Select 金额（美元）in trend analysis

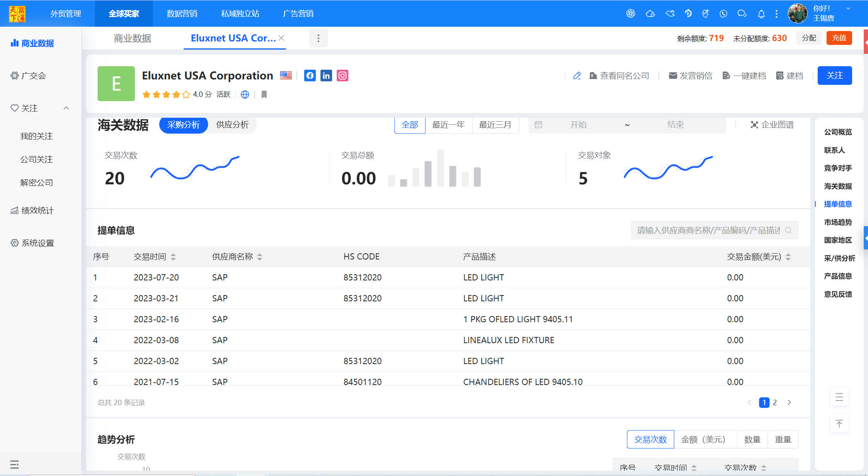coord(706,440)
